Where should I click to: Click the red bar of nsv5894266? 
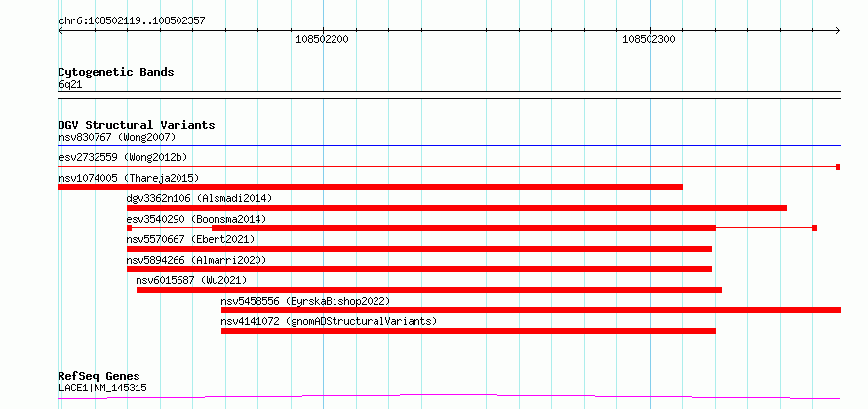point(419,269)
